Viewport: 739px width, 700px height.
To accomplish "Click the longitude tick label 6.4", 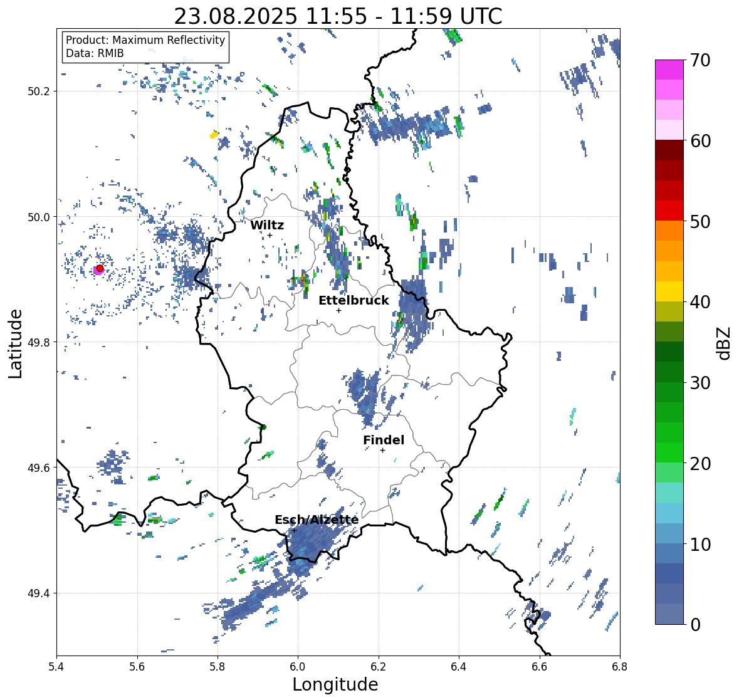I will [459, 667].
